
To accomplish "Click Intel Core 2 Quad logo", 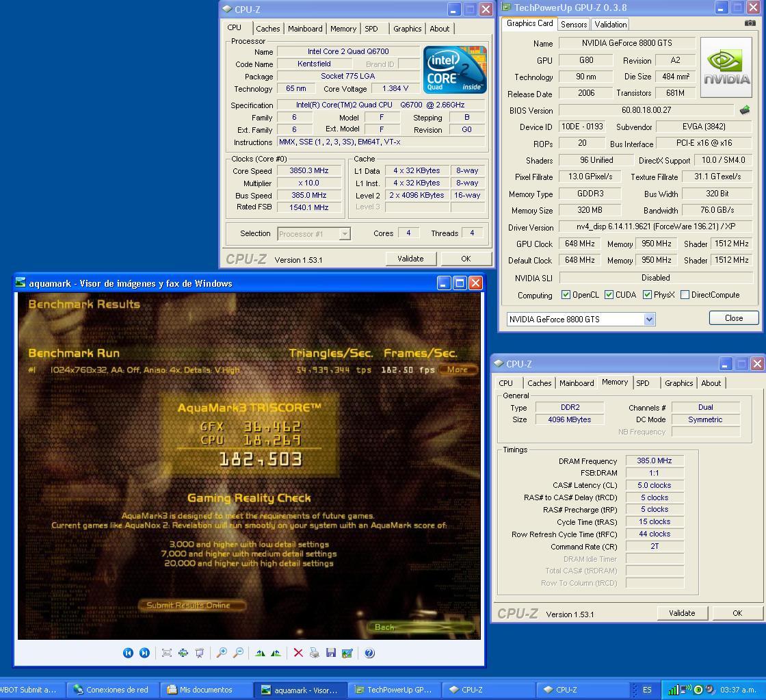I will tap(455, 69).
